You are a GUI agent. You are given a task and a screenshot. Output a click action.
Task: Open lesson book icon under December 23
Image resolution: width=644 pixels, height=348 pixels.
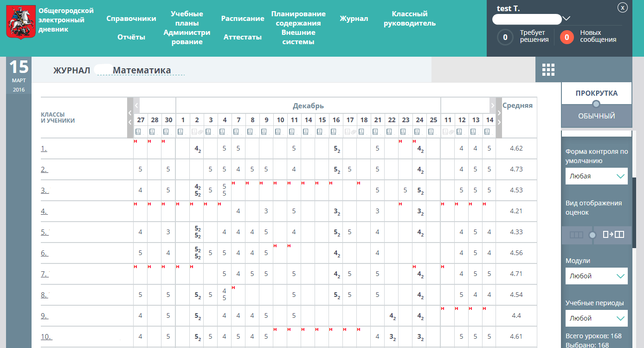pos(403,132)
